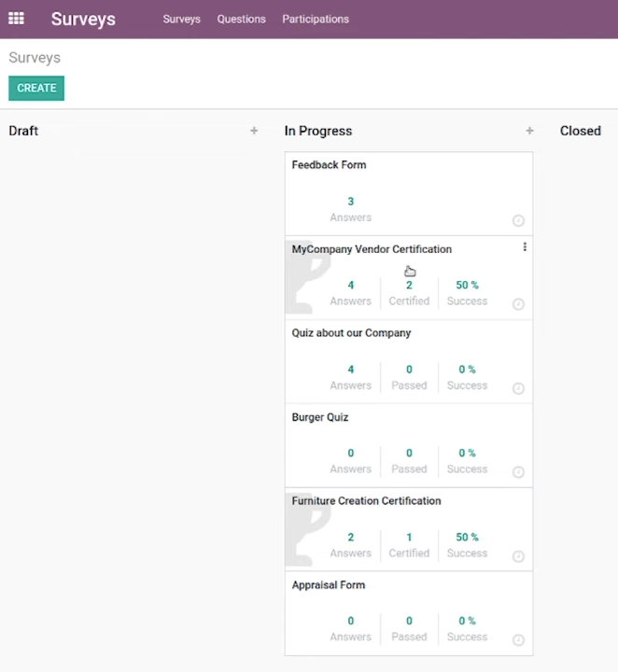This screenshot has width=618, height=672.
Task: Click activity clock on Feedback Form
Action: point(518,220)
